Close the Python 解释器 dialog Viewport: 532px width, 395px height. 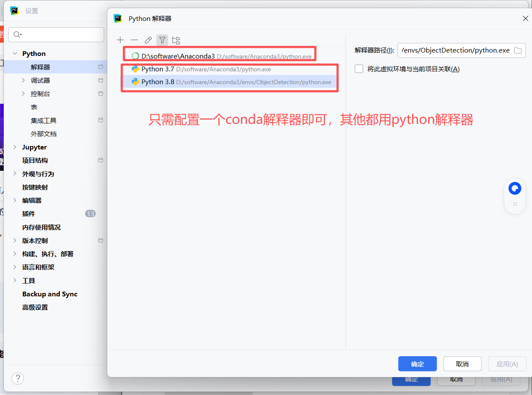526,18
